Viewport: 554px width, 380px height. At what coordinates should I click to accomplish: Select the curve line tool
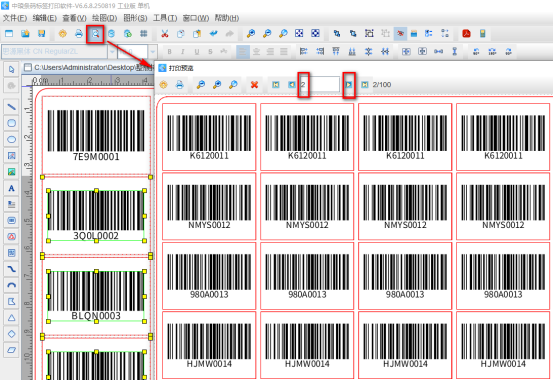(x=11, y=269)
